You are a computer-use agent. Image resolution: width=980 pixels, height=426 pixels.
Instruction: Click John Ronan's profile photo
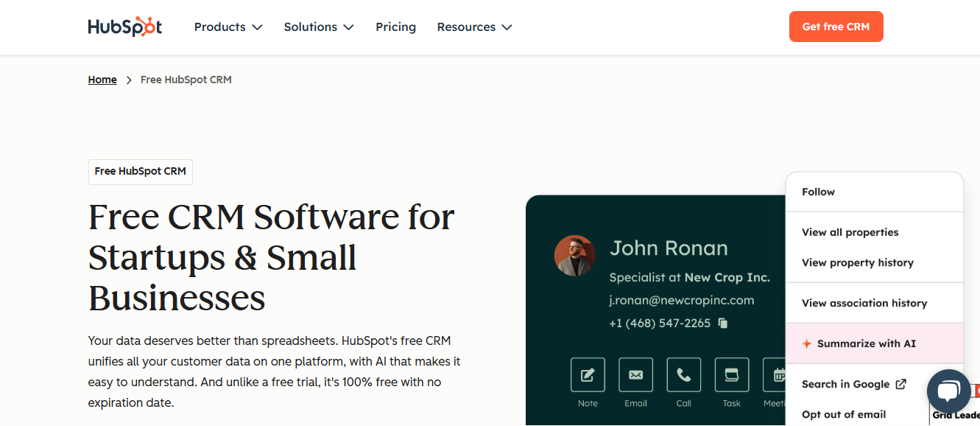coord(574,256)
